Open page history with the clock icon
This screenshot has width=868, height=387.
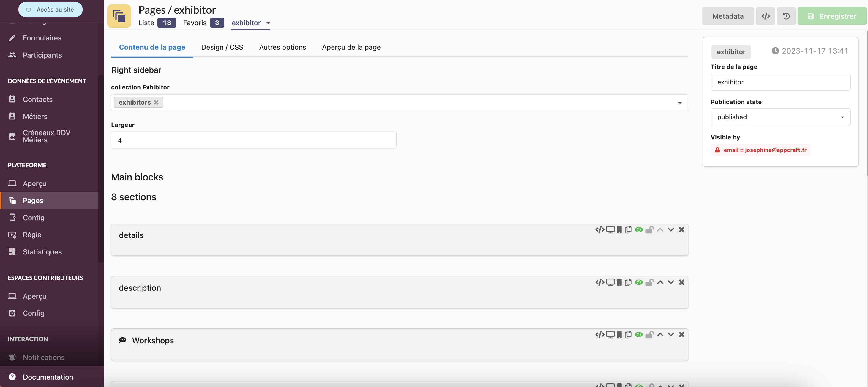(786, 16)
